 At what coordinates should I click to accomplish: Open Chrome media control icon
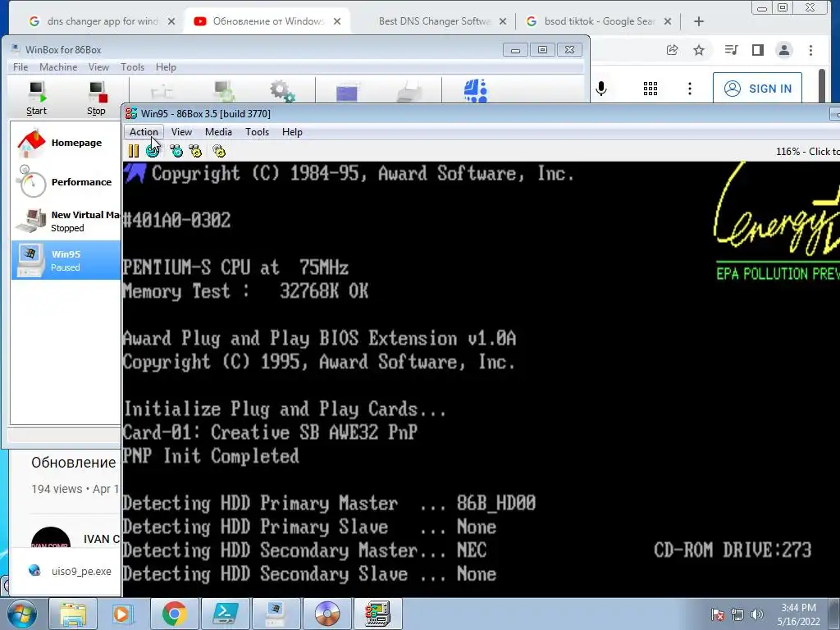coord(731,50)
